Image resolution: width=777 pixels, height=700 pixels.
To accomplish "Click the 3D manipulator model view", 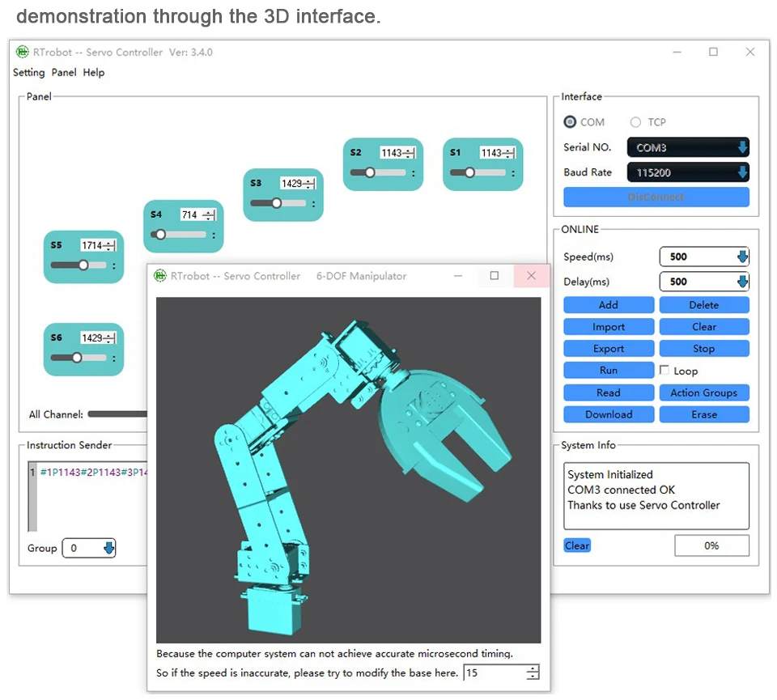I will [348, 469].
